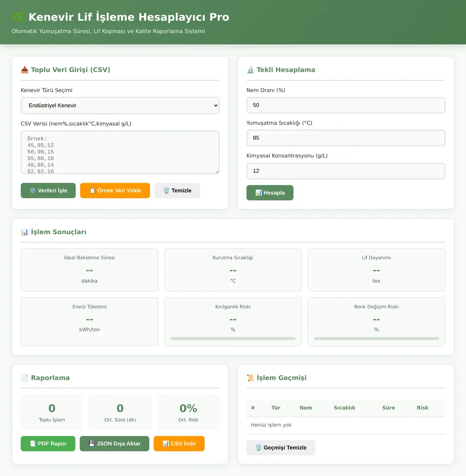Click the Lif Dayanımı result card
Screen dimensions: 466x476
pyautogui.click(x=376, y=270)
